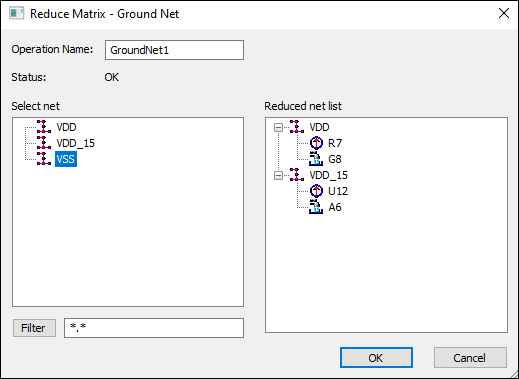Collapse the VDD_15 node in Reduced net list
Viewport: 519px width, 379px height.
click(278, 175)
